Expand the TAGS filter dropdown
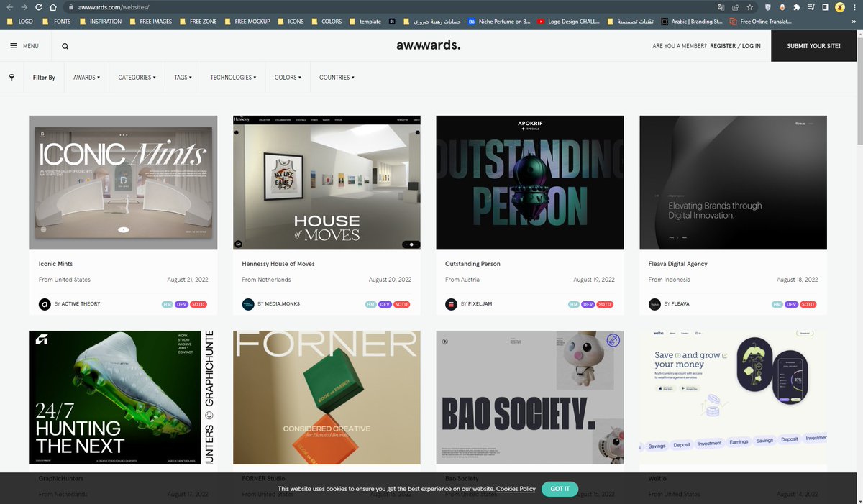Screen dimensions: 863x504 point(183,77)
